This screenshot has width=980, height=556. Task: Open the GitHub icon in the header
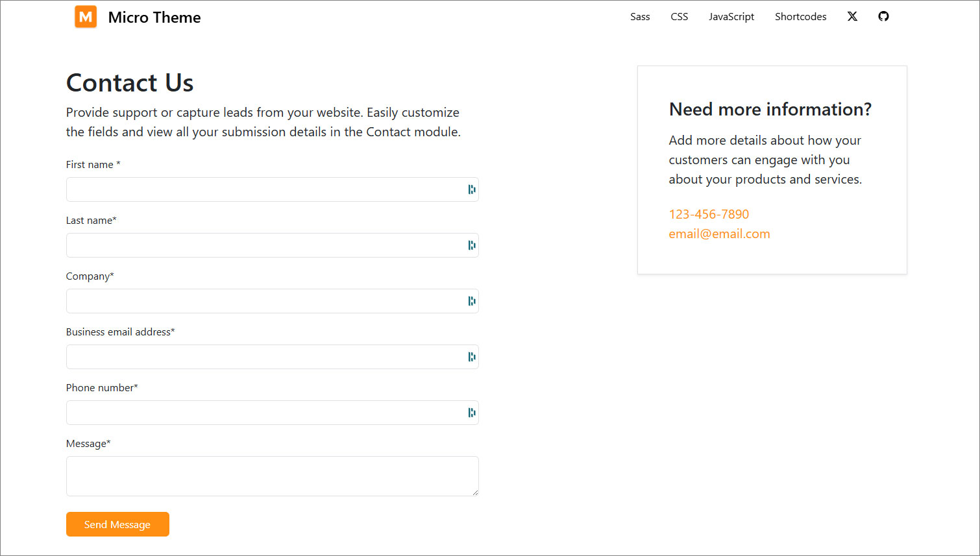pyautogui.click(x=883, y=17)
